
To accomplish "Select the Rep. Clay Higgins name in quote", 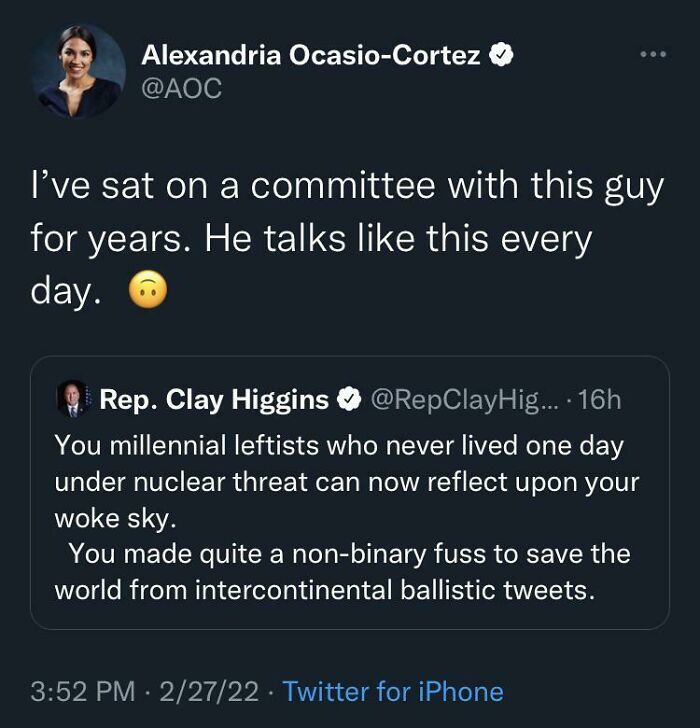I will click(214, 400).
